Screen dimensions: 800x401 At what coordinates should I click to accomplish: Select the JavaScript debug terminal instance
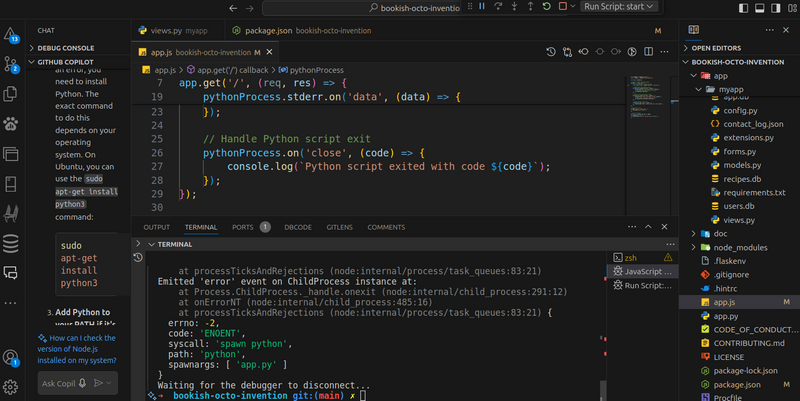click(643, 271)
